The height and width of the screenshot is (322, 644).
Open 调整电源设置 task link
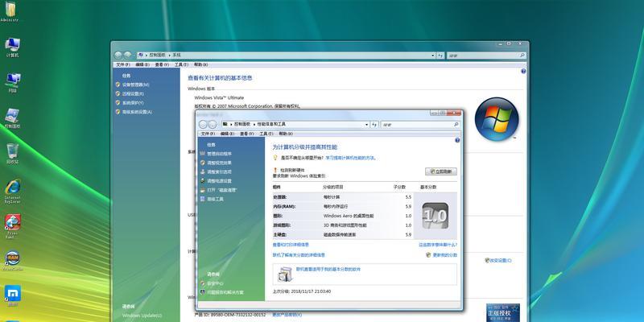(x=219, y=180)
